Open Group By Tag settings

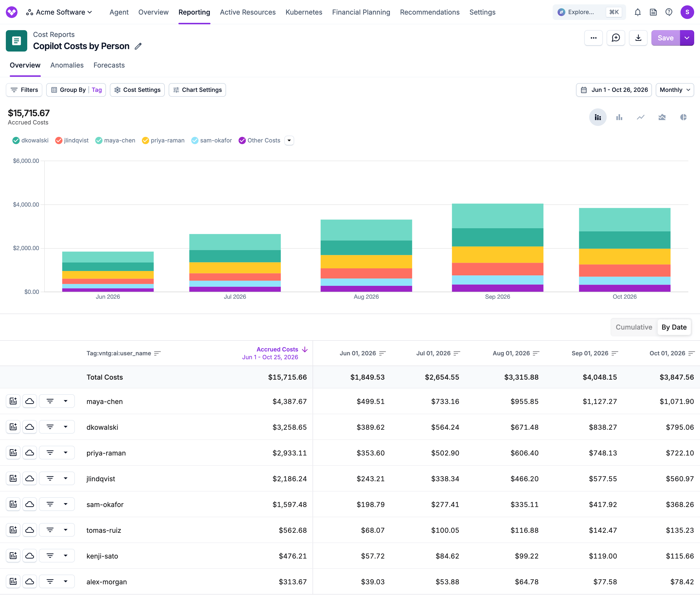(x=76, y=90)
